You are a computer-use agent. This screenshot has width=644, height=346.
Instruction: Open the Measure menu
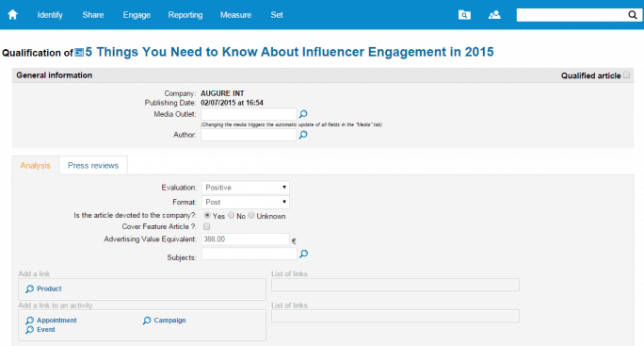click(235, 15)
